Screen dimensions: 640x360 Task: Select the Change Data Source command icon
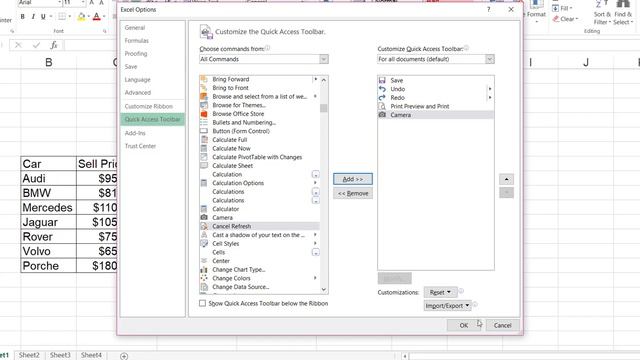(204, 287)
